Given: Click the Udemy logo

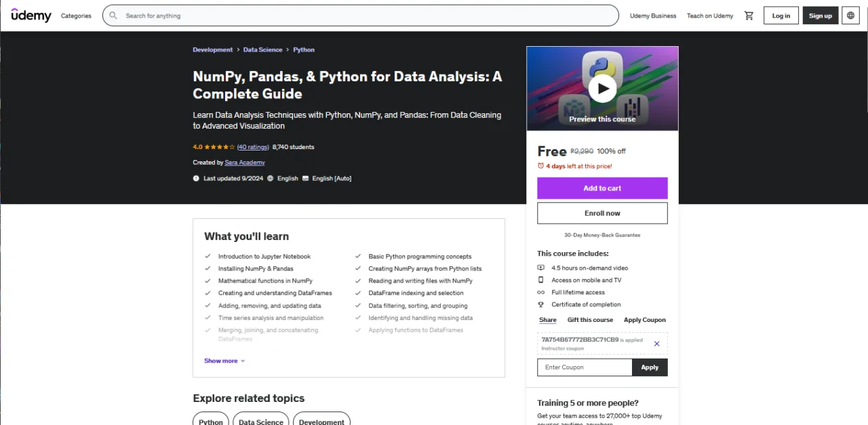Looking at the screenshot, I should [31, 15].
